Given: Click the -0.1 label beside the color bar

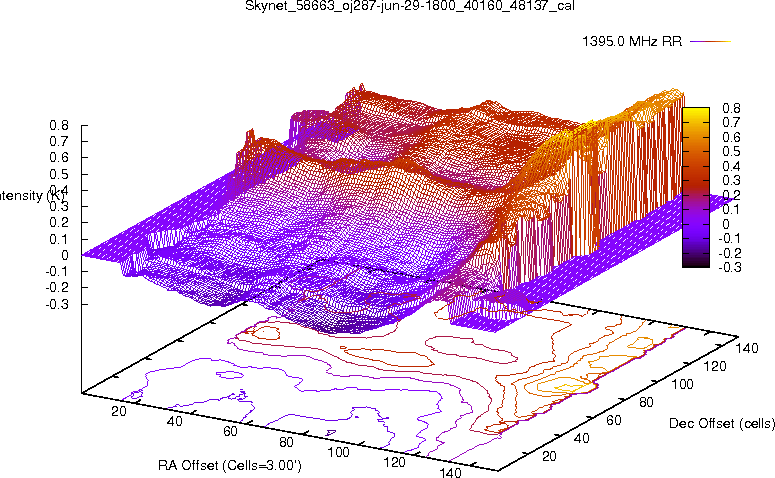Looking at the screenshot, I should point(729,239).
